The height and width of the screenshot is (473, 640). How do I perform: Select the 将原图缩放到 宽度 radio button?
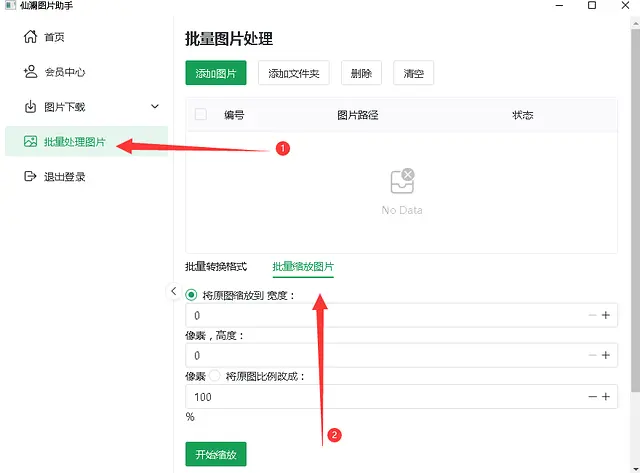click(191, 295)
